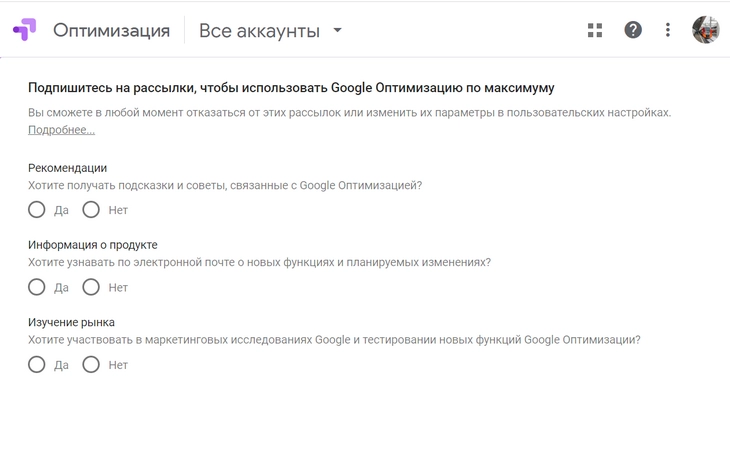Click the Google Optimize logo icon
730x464 pixels.
click(25, 30)
